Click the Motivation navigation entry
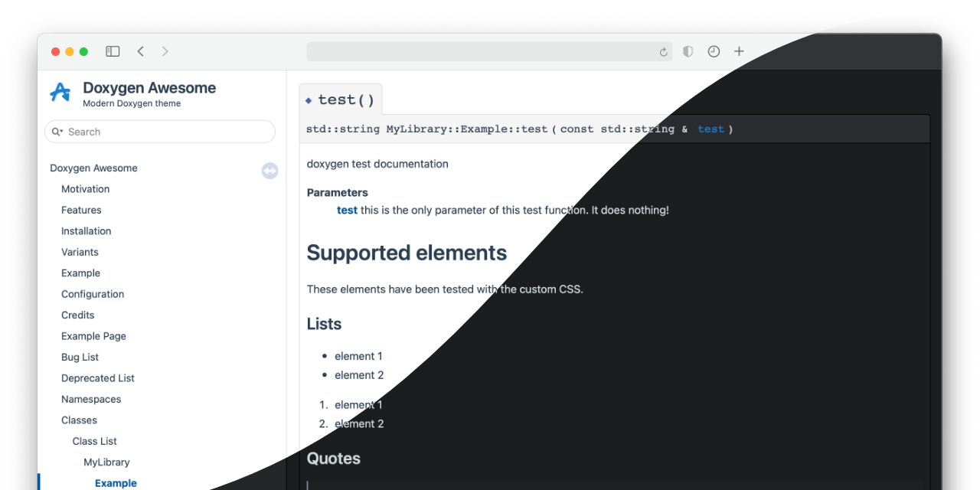The image size is (980, 490). click(85, 189)
